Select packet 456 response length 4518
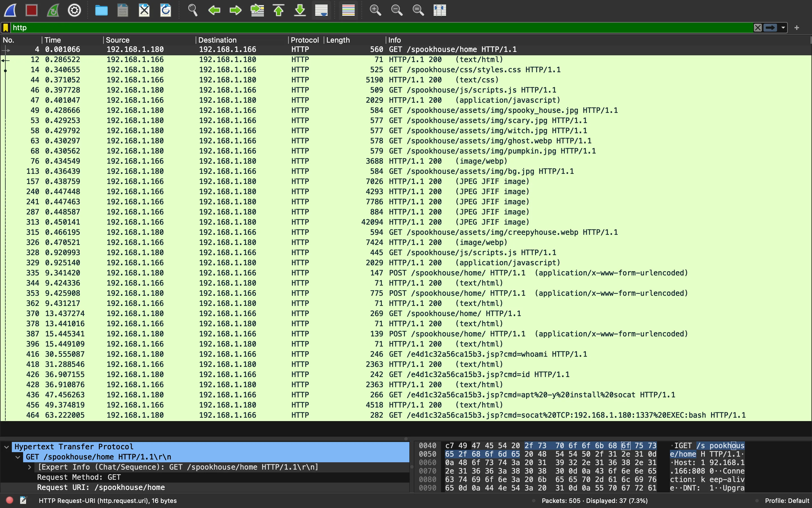The width and height of the screenshot is (812, 508). pyautogui.click(x=406, y=405)
